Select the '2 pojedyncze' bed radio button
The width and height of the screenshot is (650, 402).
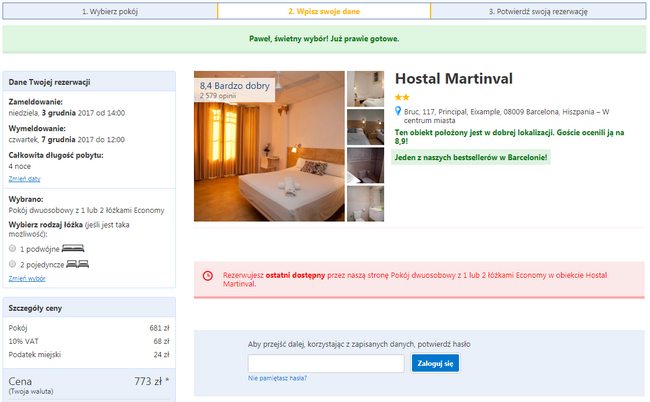12,263
